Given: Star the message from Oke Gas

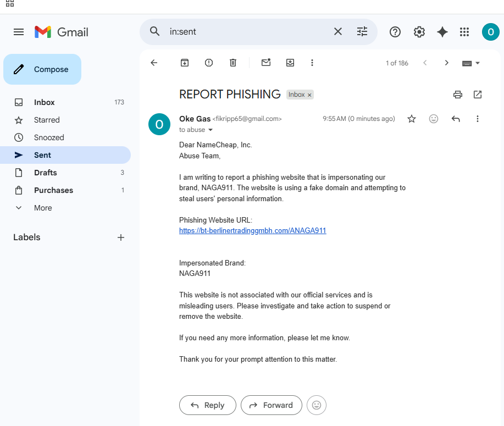Looking at the screenshot, I should [412, 119].
